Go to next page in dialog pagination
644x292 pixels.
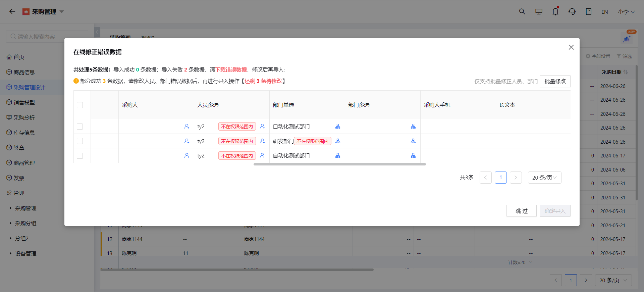click(x=516, y=178)
